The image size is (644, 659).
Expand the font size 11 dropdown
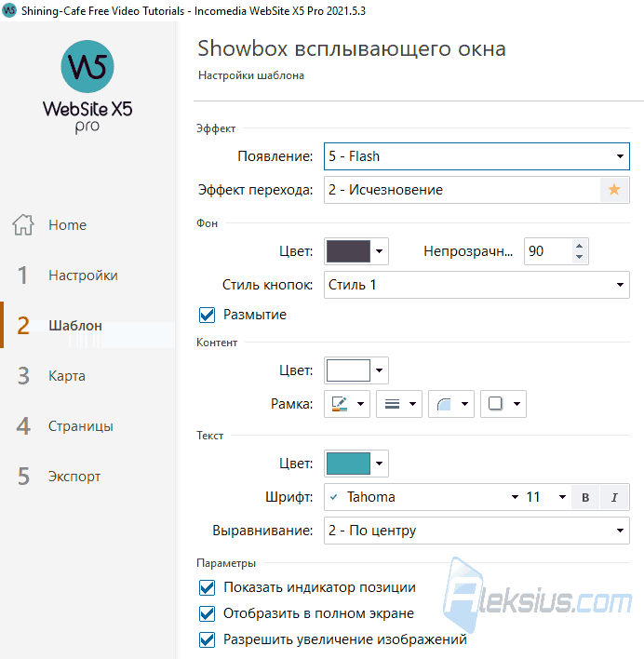[x=562, y=497]
